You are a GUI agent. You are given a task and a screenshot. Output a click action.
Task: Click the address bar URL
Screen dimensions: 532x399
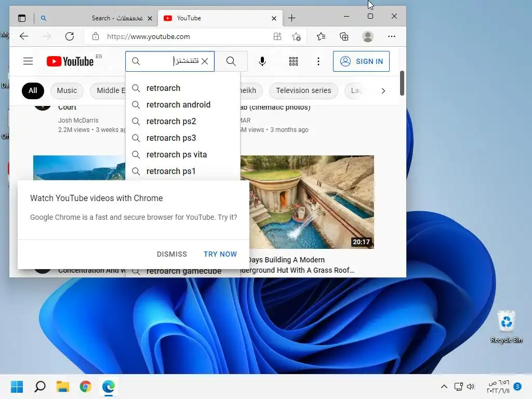(x=148, y=37)
